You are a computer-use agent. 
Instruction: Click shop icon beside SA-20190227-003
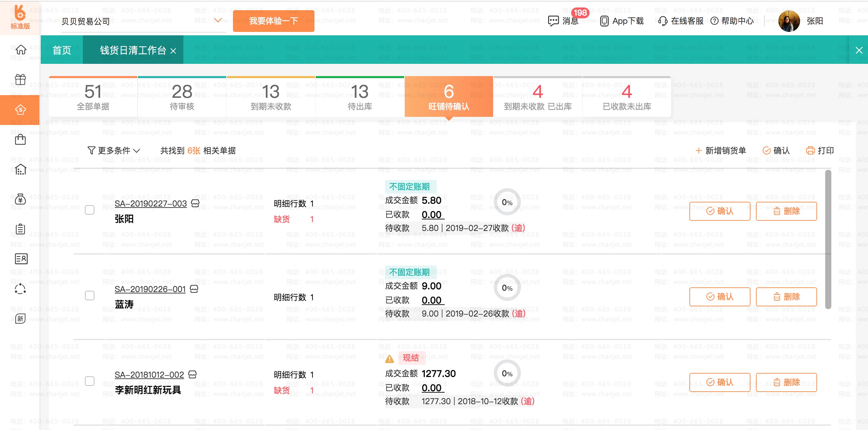(x=195, y=203)
